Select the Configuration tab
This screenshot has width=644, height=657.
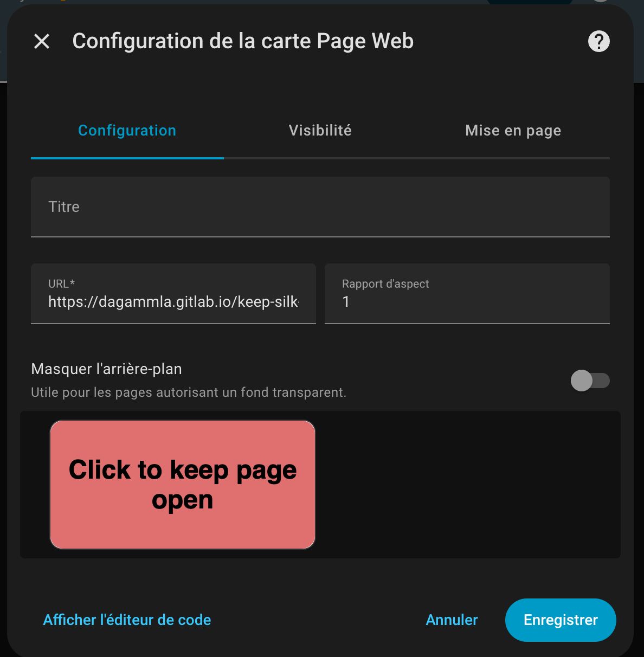coord(127,131)
